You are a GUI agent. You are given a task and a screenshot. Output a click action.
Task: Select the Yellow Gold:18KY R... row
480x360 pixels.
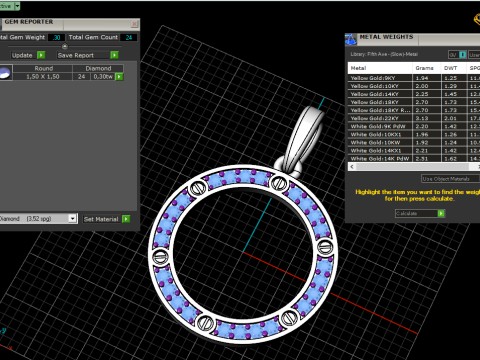point(414,110)
